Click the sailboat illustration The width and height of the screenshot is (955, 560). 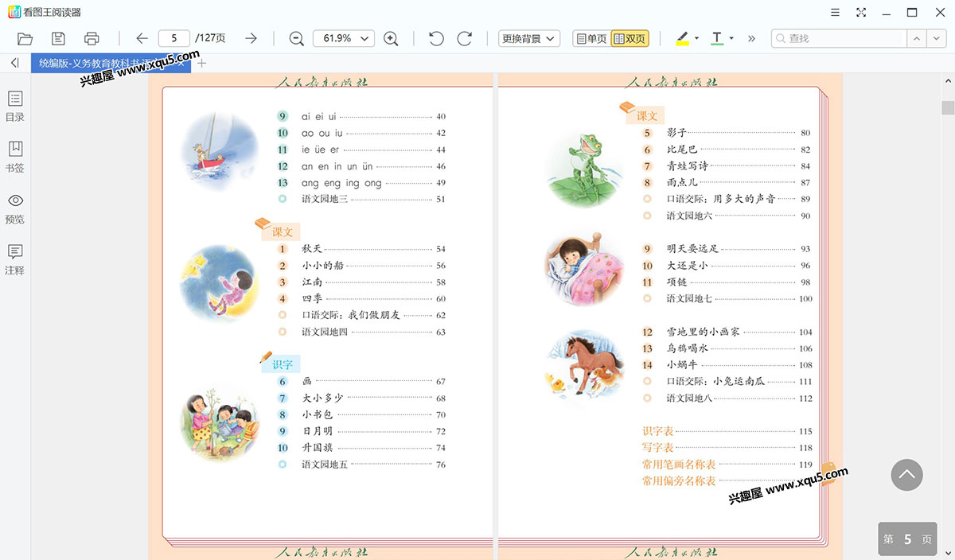(x=219, y=150)
